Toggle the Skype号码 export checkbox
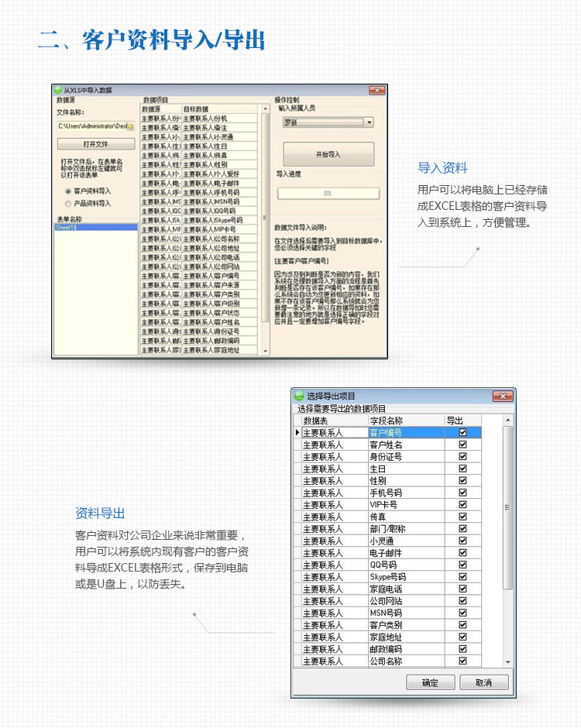Viewport: 581px width, 728px height. pyautogui.click(x=462, y=577)
